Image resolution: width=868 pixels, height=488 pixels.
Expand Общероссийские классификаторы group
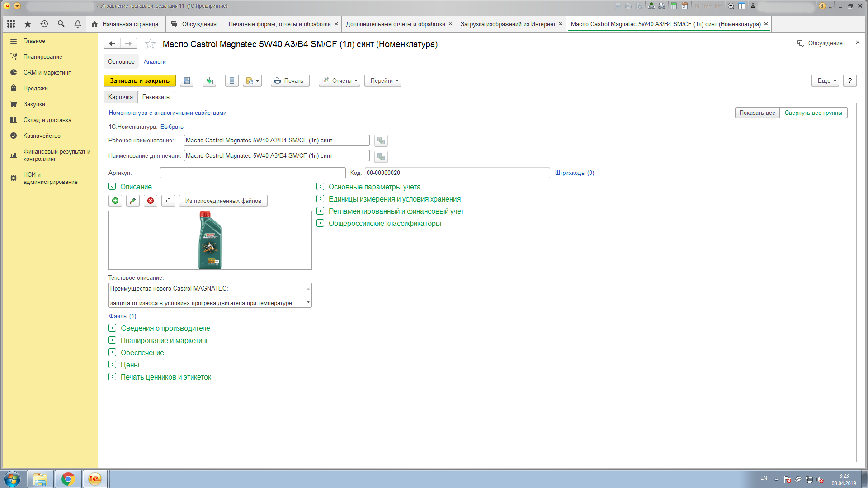[x=321, y=223]
